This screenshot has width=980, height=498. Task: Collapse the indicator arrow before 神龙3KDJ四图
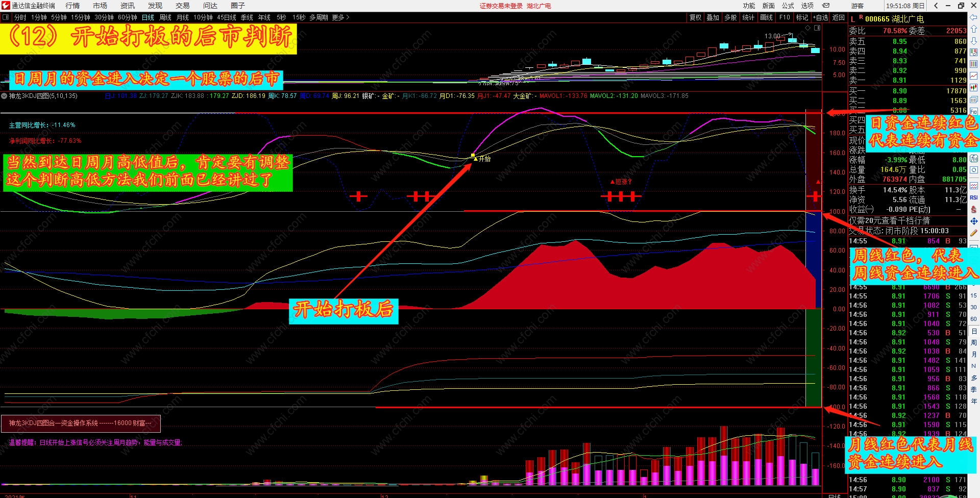pos(4,96)
